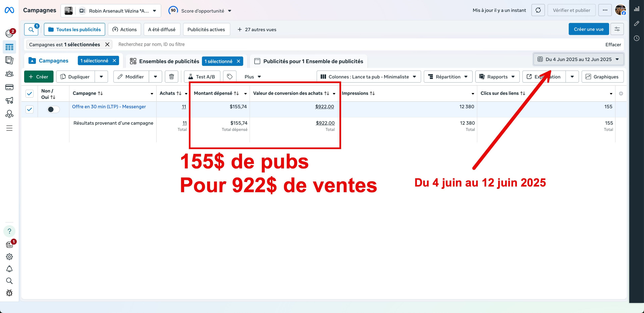This screenshot has width=644, height=313.
Task: Click the trash delete icon in toolbar
Action: coord(171,77)
